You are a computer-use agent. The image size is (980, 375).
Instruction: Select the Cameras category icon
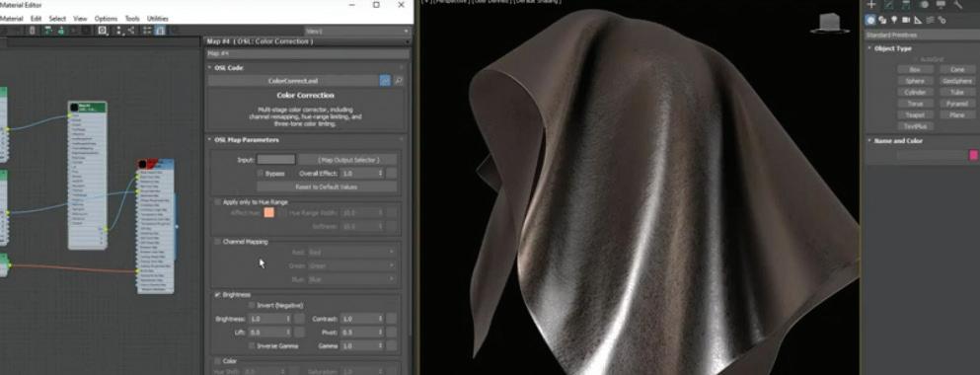tap(906, 20)
